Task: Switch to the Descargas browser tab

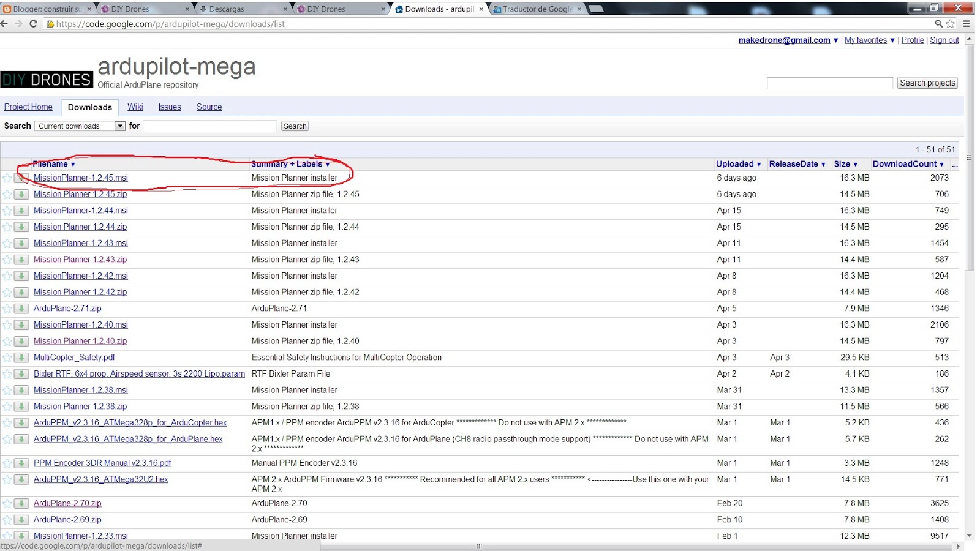Action: tap(243, 9)
